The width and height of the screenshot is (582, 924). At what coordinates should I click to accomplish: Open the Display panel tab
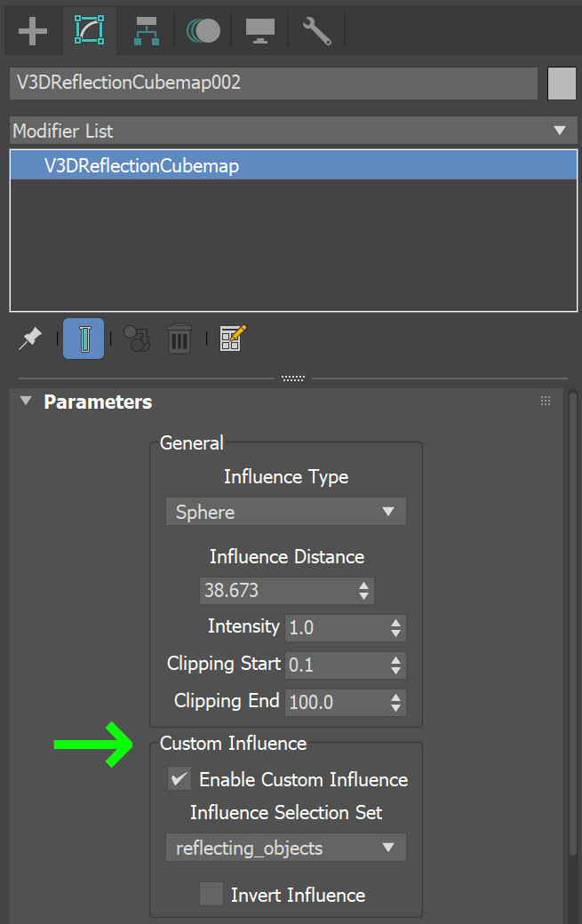[259, 30]
